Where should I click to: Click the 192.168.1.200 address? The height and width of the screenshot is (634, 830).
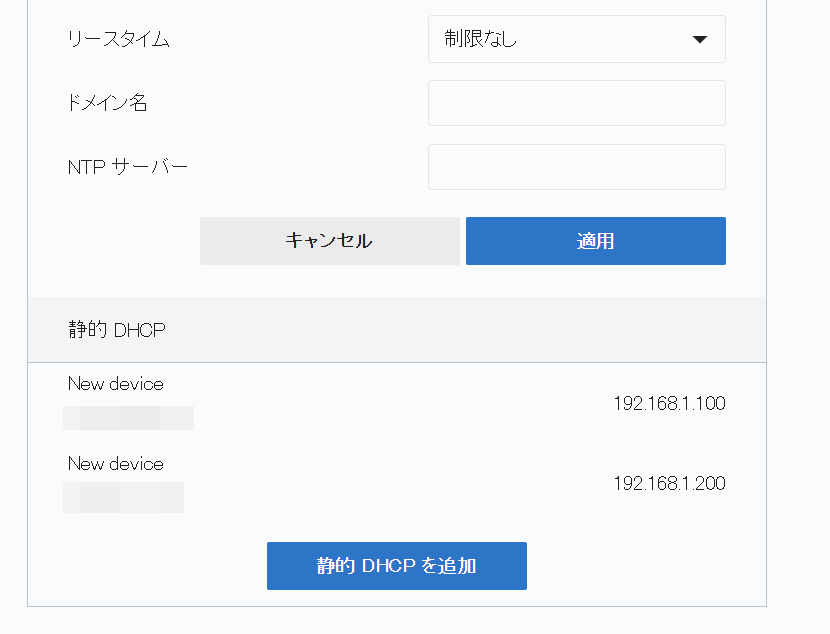point(669,484)
